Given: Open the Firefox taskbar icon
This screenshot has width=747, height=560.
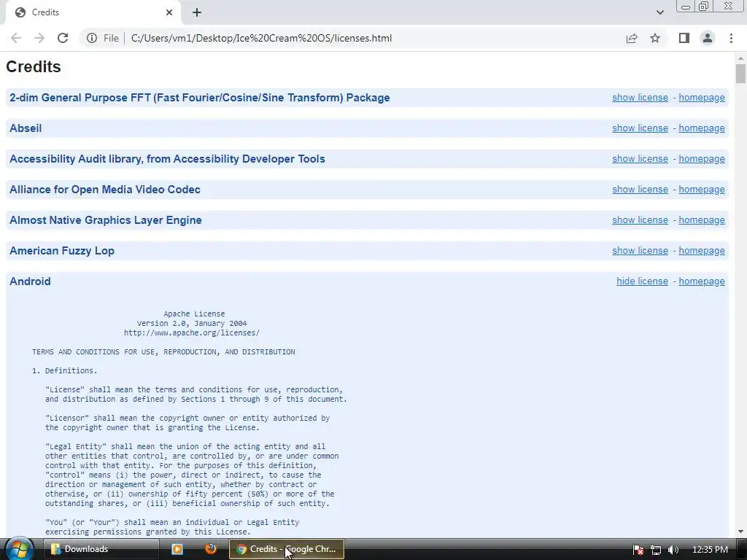Looking at the screenshot, I should [x=211, y=548].
